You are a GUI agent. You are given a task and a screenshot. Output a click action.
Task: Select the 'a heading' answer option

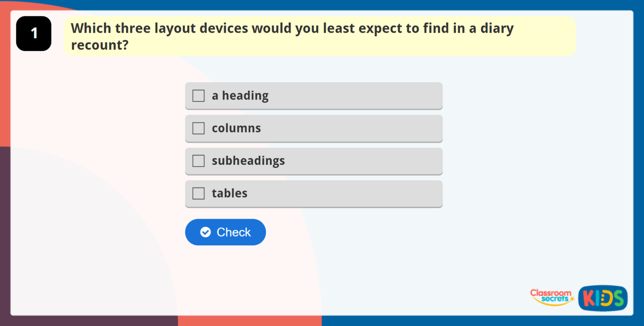tap(314, 96)
